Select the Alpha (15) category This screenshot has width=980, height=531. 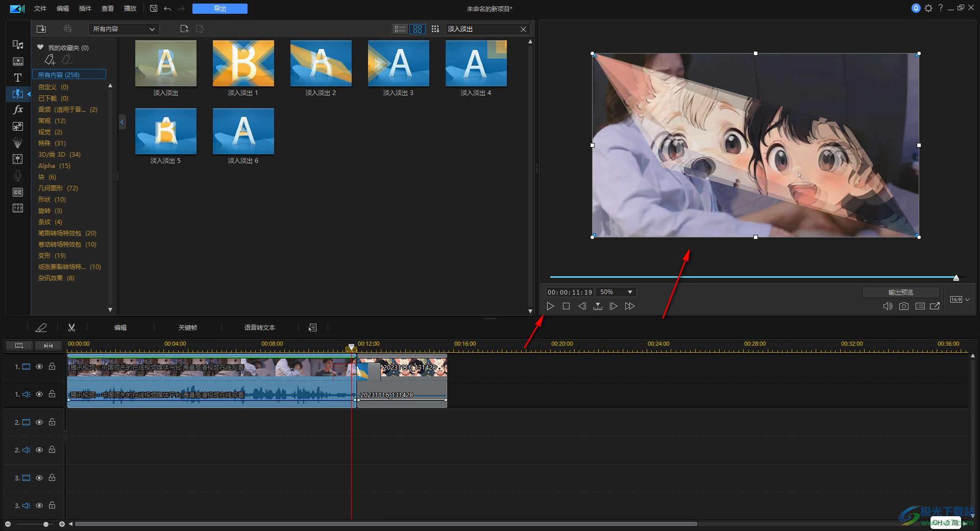tap(54, 166)
